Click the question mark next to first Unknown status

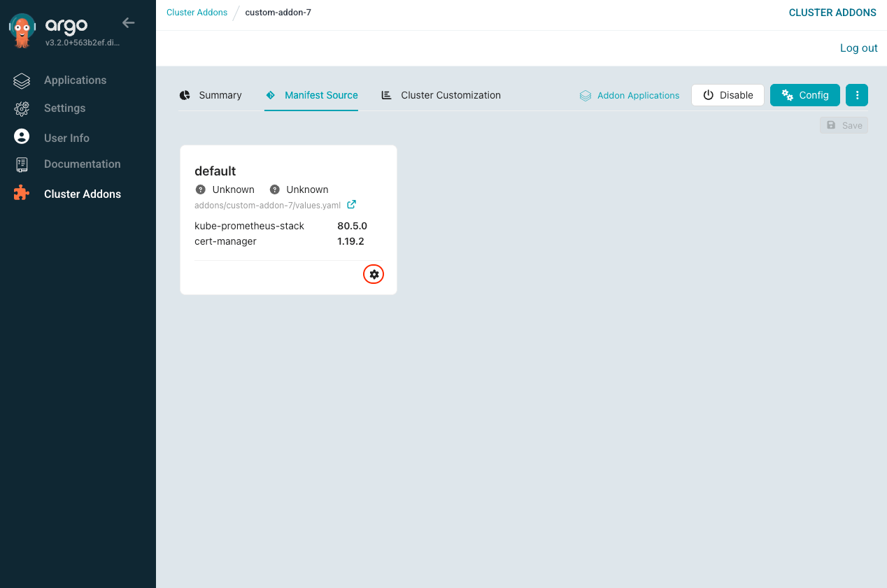[x=201, y=189]
